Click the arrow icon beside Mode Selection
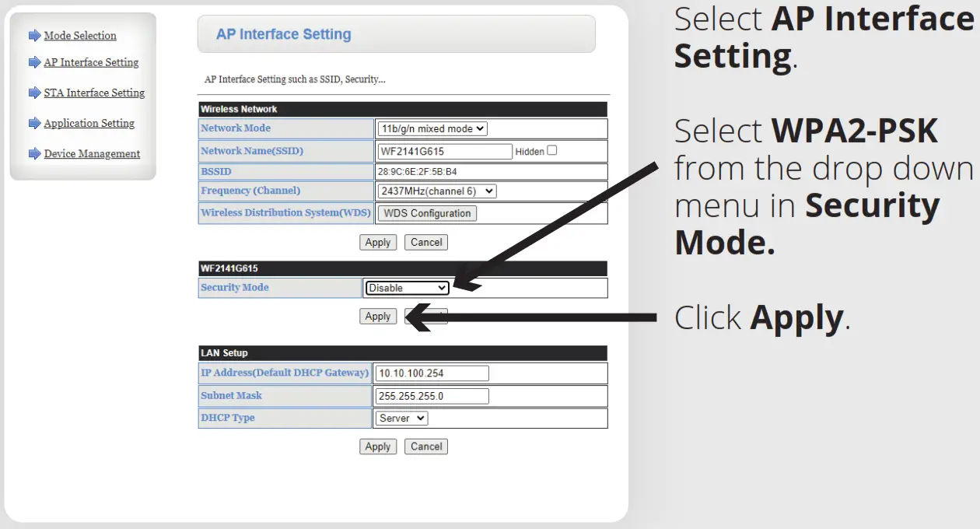The height and width of the screenshot is (529, 980). pyautogui.click(x=34, y=36)
